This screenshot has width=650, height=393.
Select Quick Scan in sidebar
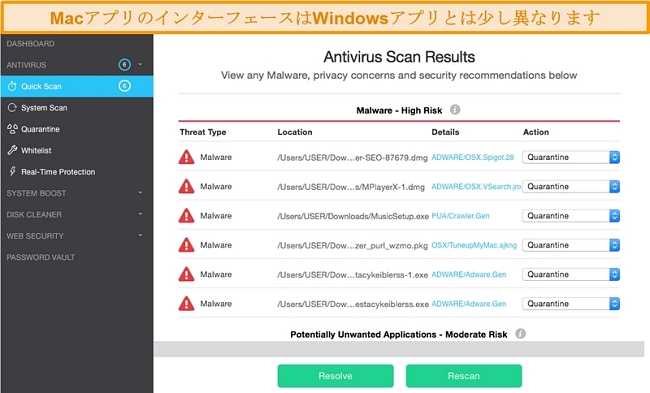pos(77,86)
